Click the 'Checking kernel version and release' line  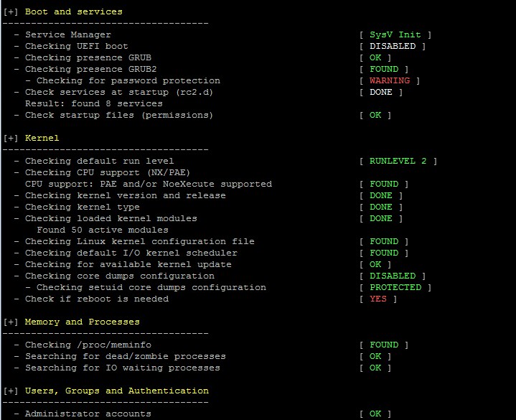pyautogui.click(x=125, y=195)
